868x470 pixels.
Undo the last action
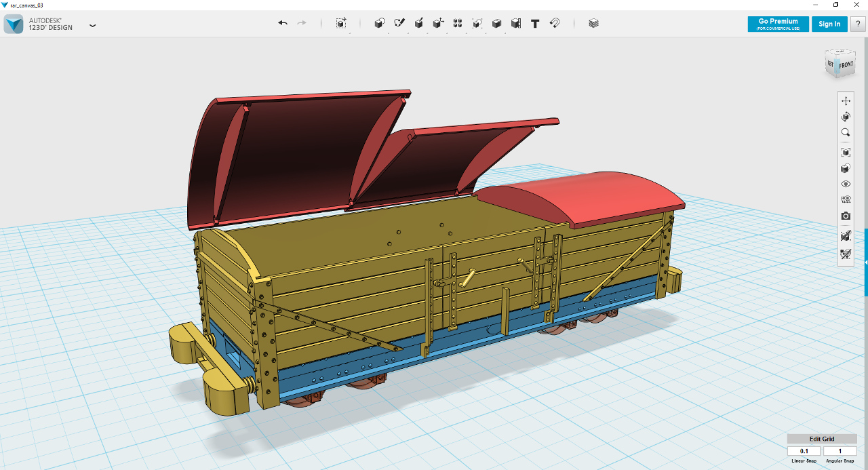pos(283,23)
